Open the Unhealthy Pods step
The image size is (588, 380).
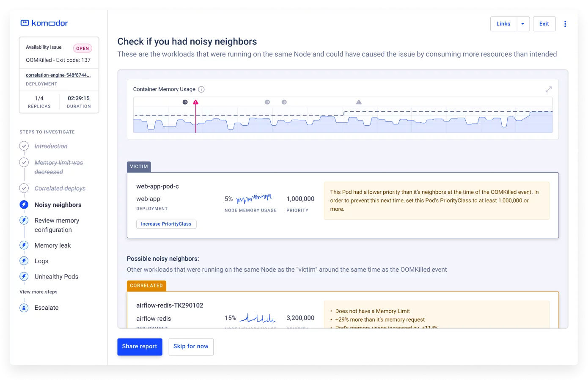56,277
